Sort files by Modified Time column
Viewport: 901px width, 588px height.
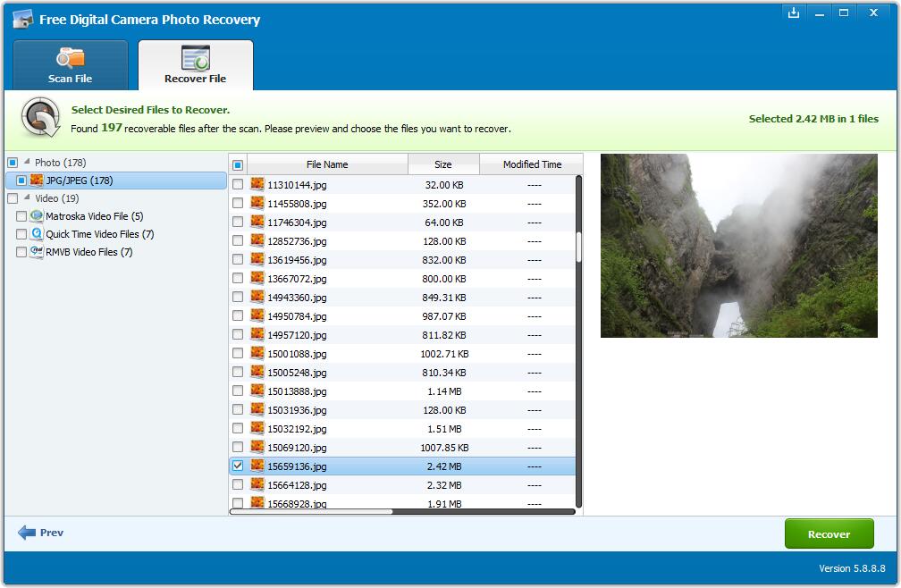pos(532,164)
